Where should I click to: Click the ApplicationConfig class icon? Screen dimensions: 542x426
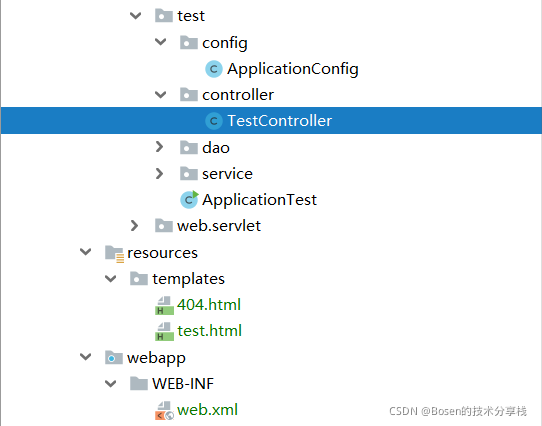214,69
